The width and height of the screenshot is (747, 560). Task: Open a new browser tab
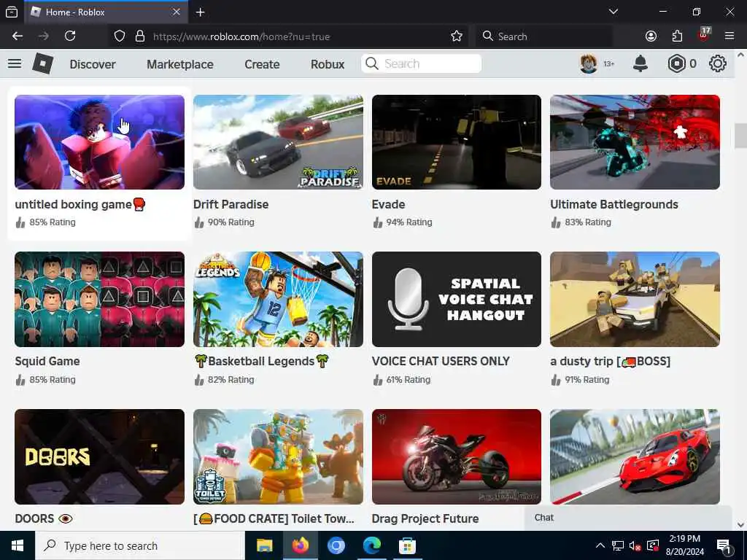coord(201,12)
